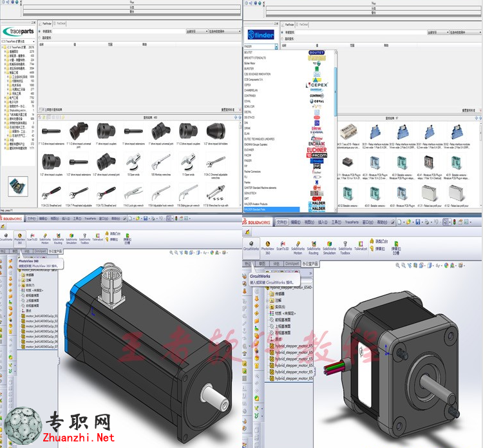The height and width of the screenshot is (448, 483).
Task: Open first filter dropdown beside TraceParts search field
Action: pos(197,32)
